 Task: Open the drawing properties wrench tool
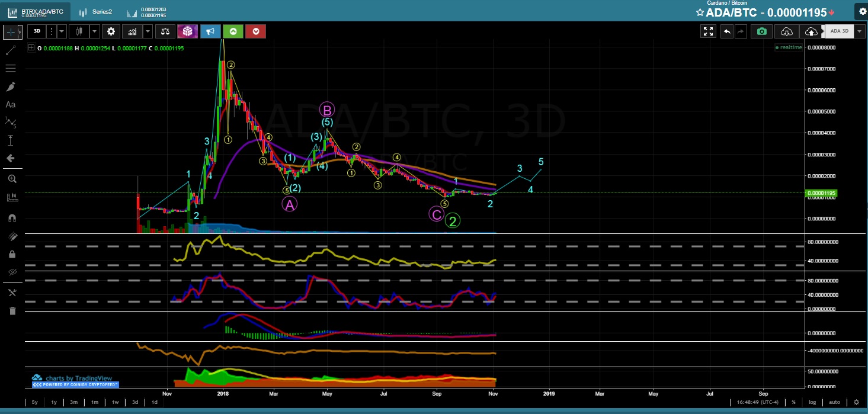click(x=12, y=292)
